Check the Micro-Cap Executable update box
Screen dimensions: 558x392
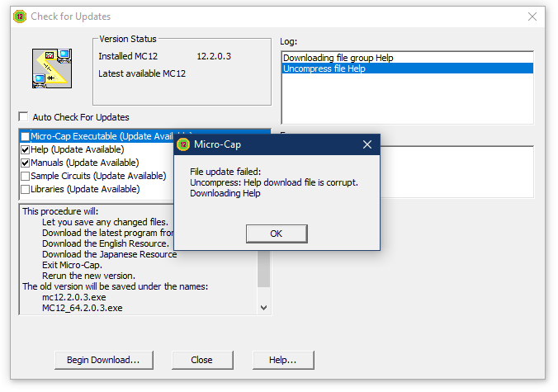pos(26,137)
